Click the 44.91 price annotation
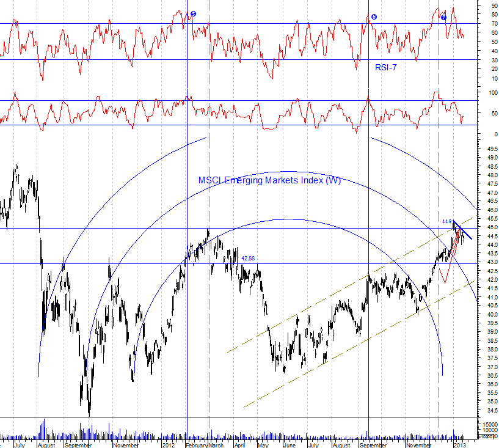This screenshot has width=499, height=448. point(448,221)
